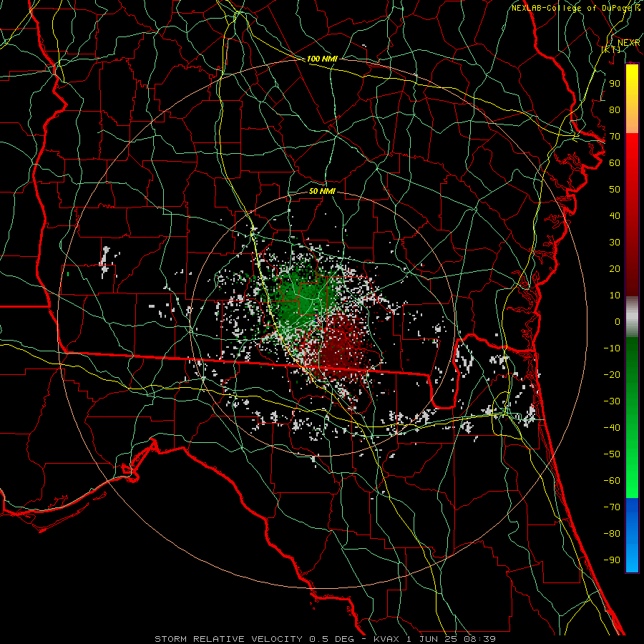Click the 50 NMI range ring label

coord(322,191)
